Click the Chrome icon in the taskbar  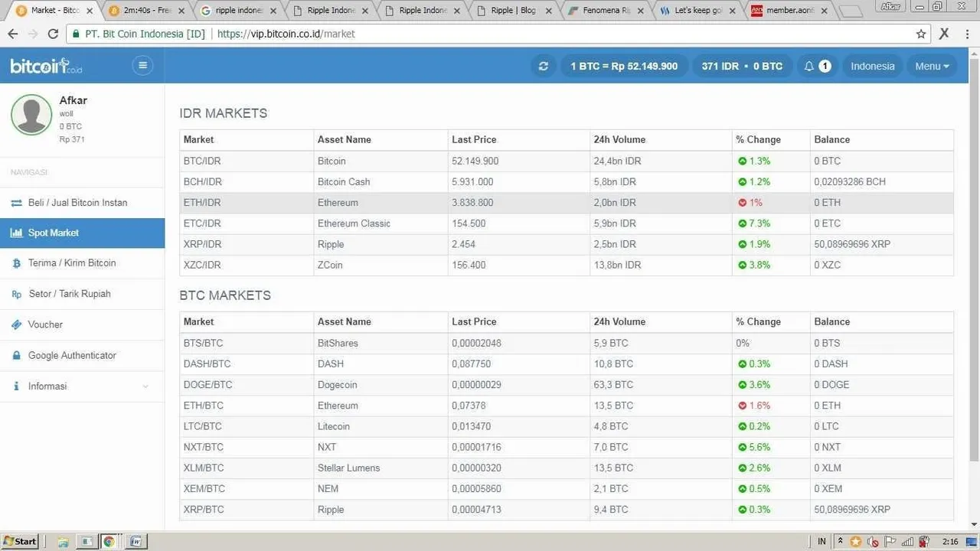(x=109, y=542)
